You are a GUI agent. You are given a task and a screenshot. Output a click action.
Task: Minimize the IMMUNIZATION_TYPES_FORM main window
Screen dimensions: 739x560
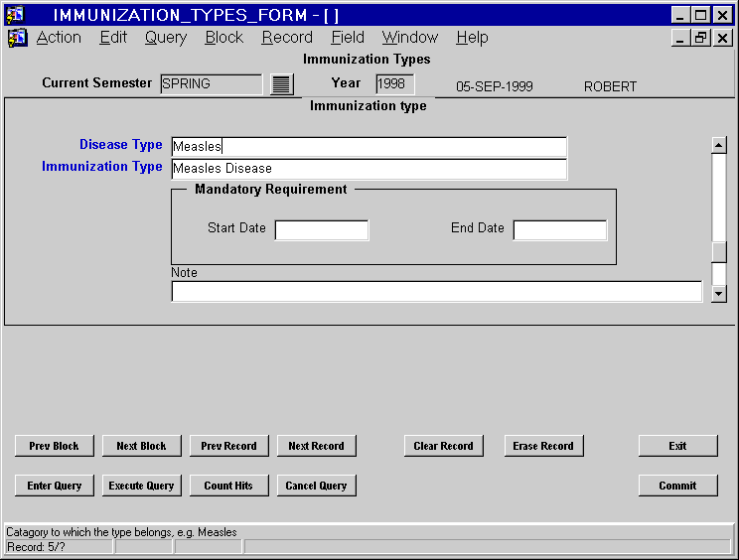(x=679, y=15)
